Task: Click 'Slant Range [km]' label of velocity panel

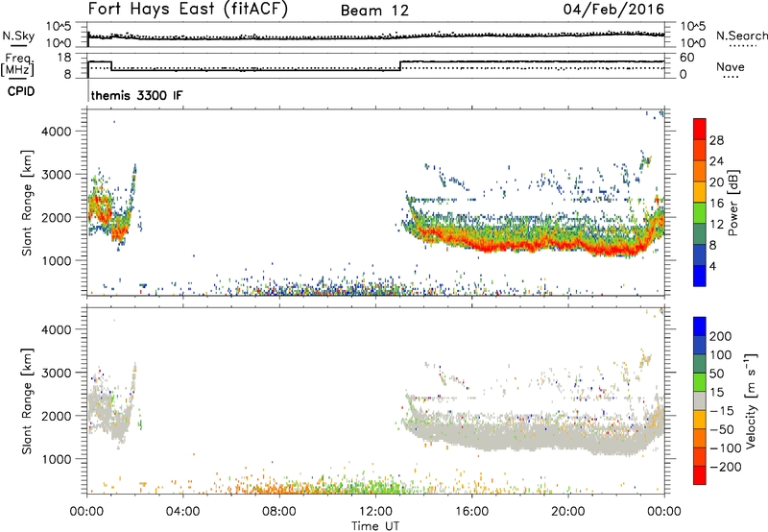Action: click(27, 400)
